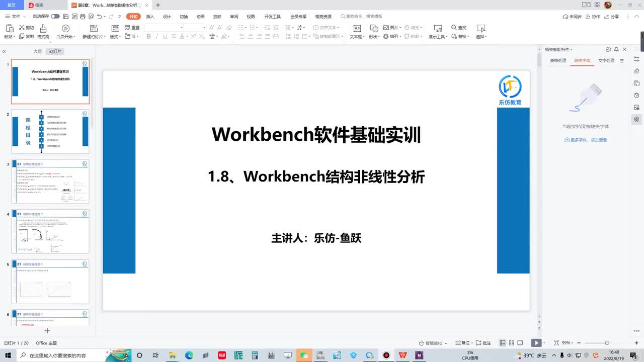Click the Presentation Tools (演示工具) icon
The height and width of the screenshot is (362, 644).
pos(438,28)
